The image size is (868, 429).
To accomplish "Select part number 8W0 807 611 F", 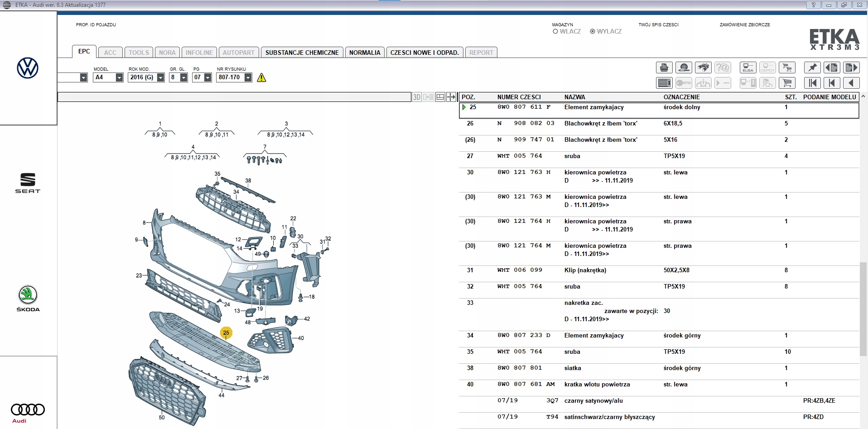I will (x=524, y=107).
